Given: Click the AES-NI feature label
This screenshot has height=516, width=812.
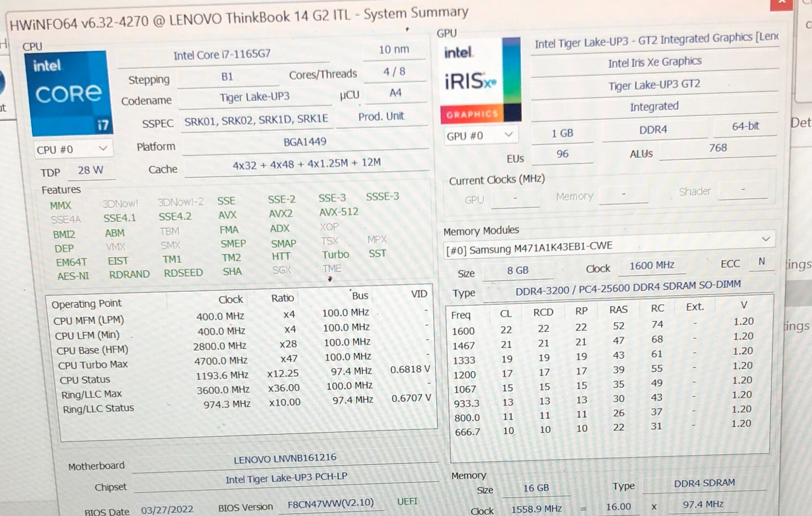Looking at the screenshot, I should 73,276.
